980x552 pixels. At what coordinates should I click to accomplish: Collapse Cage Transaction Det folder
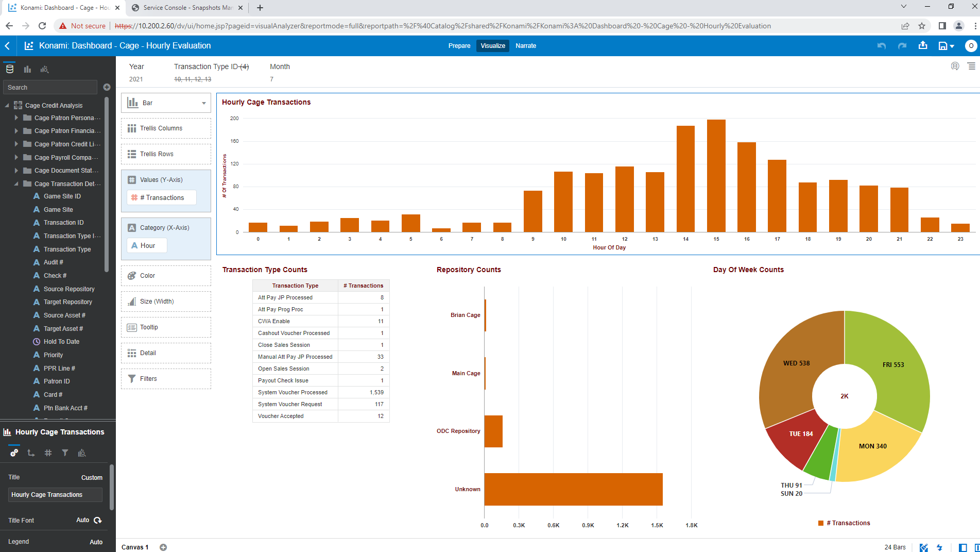pos(16,183)
